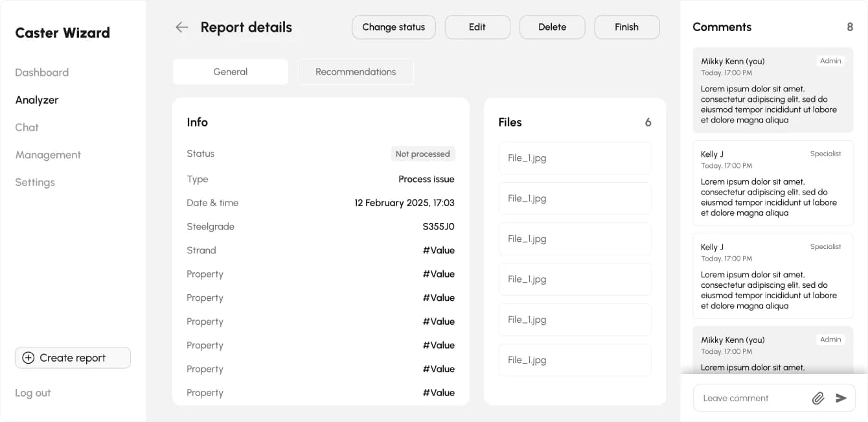Image resolution: width=868 pixels, height=422 pixels.
Task: Send comment with the paper plane icon
Action: point(841,398)
